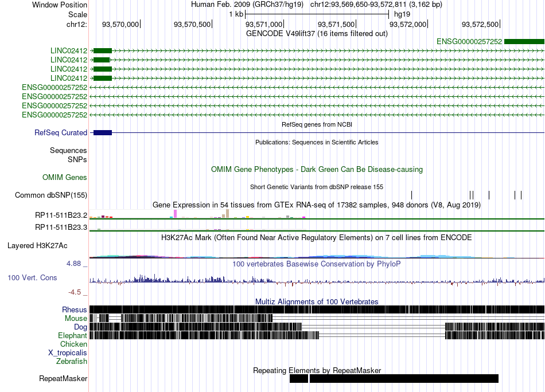Click the X_tropicalis species label
This screenshot has width=545, height=392.
(x=68, y=353)
